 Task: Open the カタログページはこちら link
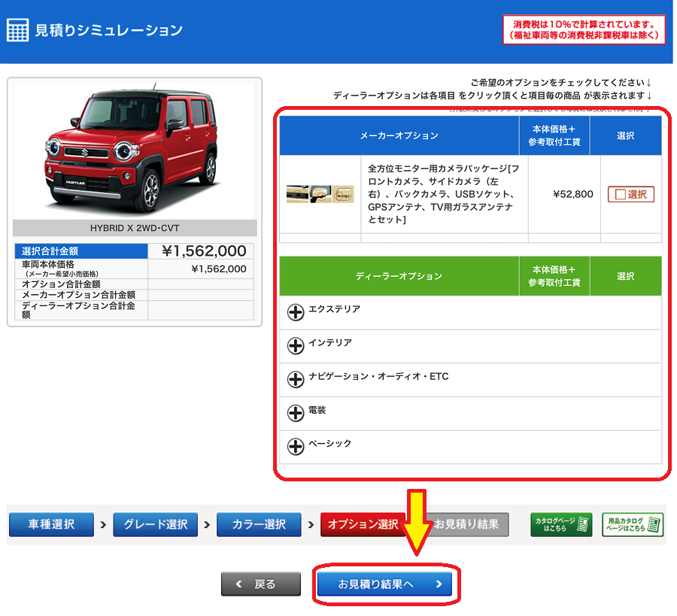coord(561,525)
